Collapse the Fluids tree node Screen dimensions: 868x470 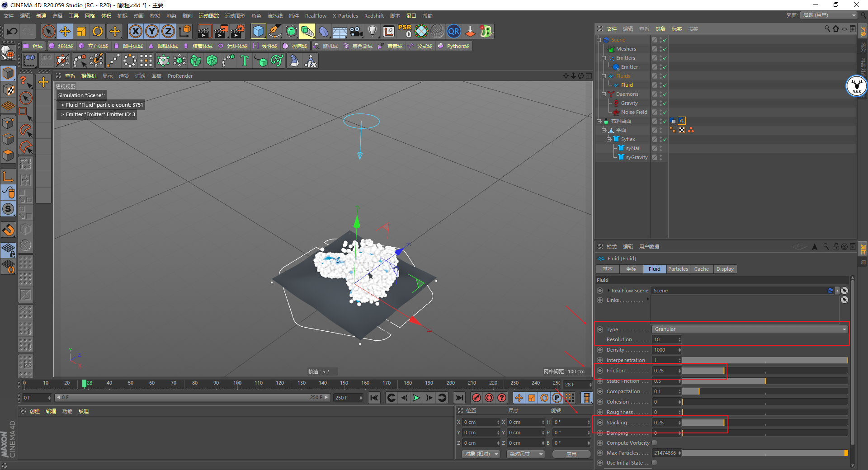tap(604, 76)
